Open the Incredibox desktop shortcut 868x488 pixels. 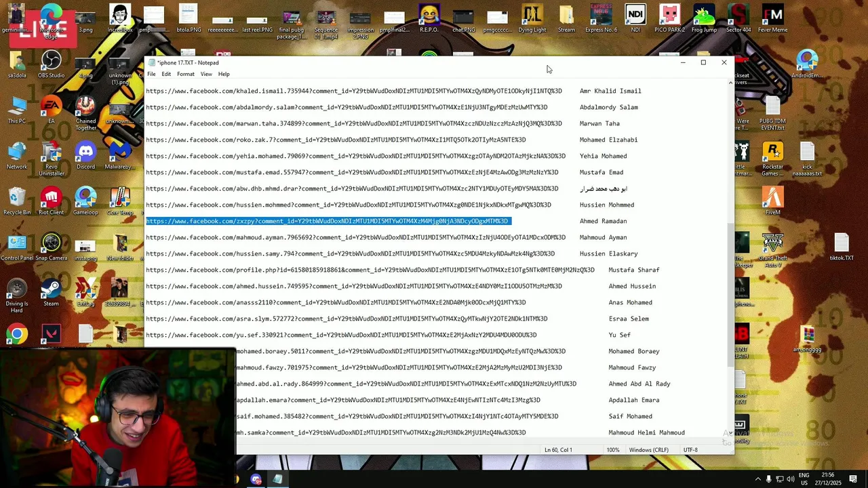120,19
